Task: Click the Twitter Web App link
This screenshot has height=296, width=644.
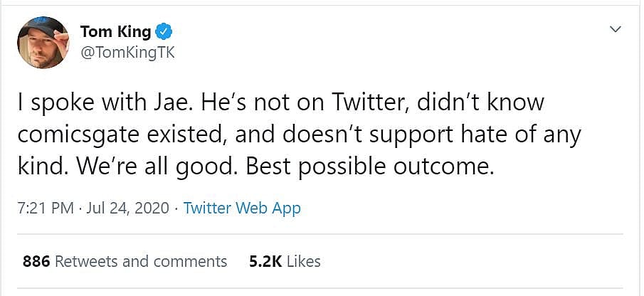Action: (x=242, y=208)
